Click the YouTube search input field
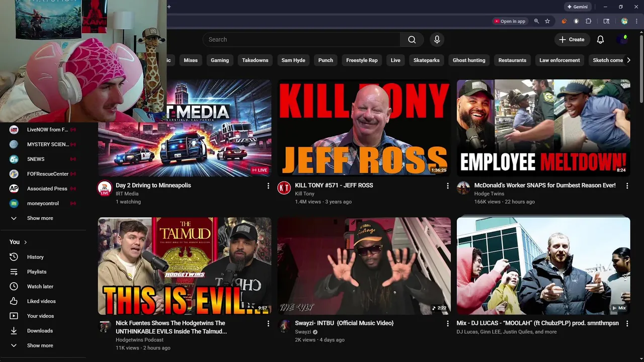The height and width of the screenshot is (362, 644). point(302,40)
